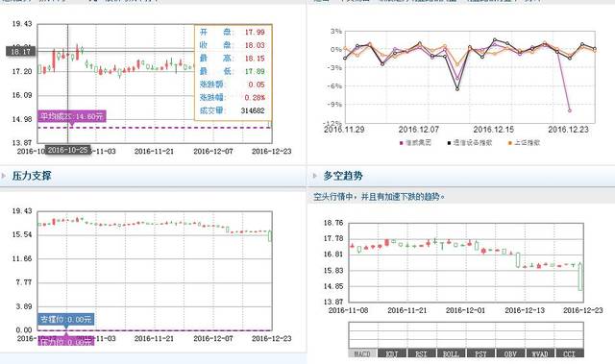Switch to the KDJ indicator tab
The height and width of the screenshot is (364, 615).
[x=392, y=353]
